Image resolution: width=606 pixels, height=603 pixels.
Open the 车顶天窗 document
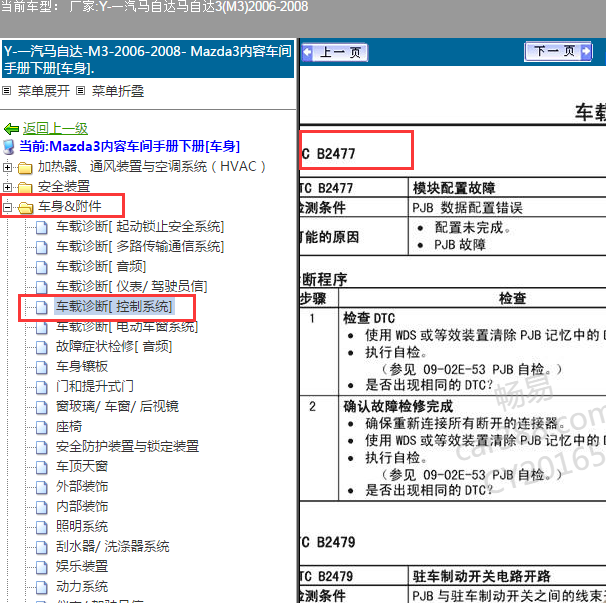[x=82, y=467]
